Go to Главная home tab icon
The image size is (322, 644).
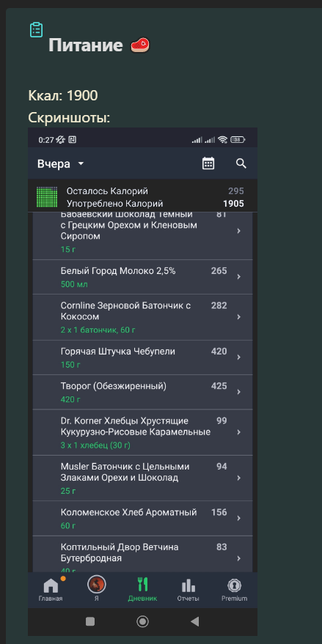51,585
